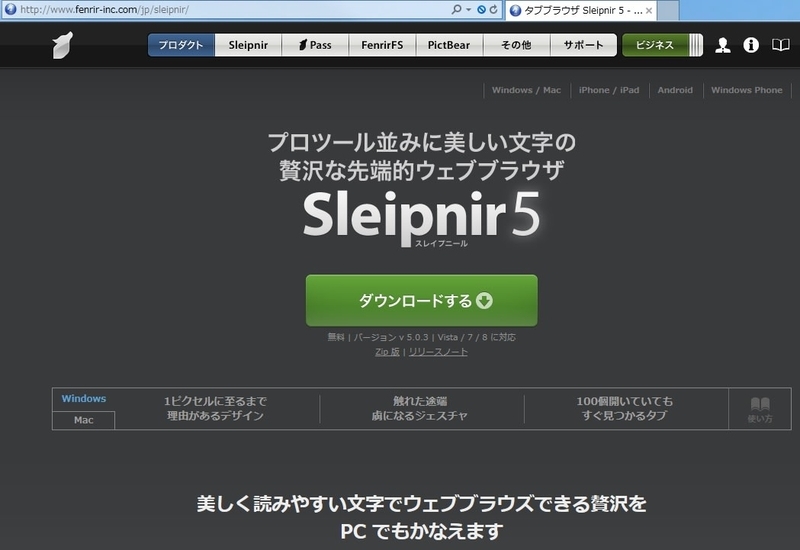Click the Sleipnir5 title logo
Image resolution: width=800 pixels, height=550 pixels.
[x=421, y=218]
